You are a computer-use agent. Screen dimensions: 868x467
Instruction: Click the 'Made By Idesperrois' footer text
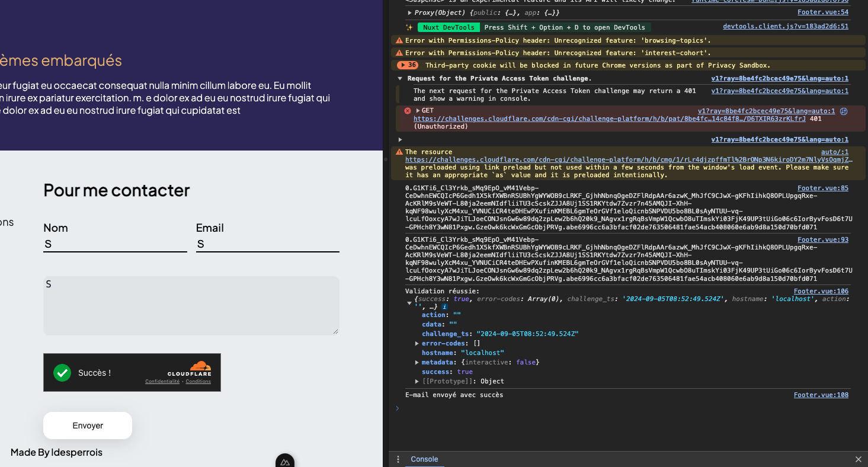coord(56,452)
